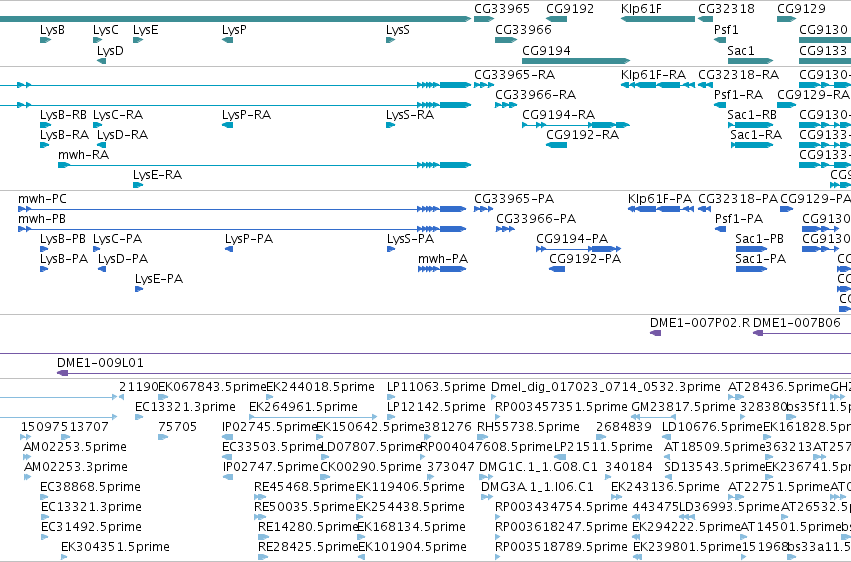Select the LysB-RB label
This screenshot has height=562, width=851.
(63, 115)
